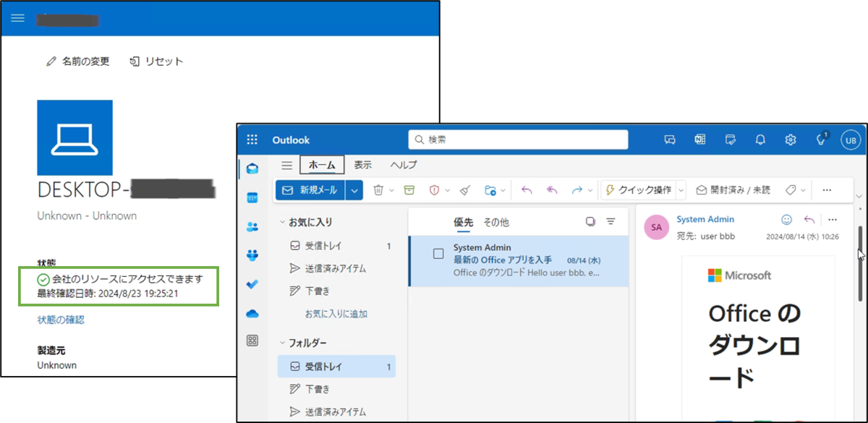Screen dimensions: 868x423
Task: Open the Mail module in Outlook sidebar
Action: 252,168
